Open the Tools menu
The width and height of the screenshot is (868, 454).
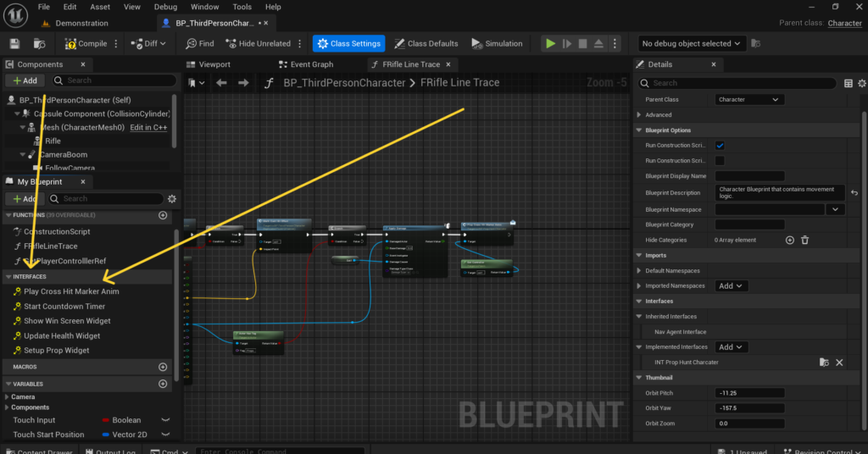(x=242, y=7)
